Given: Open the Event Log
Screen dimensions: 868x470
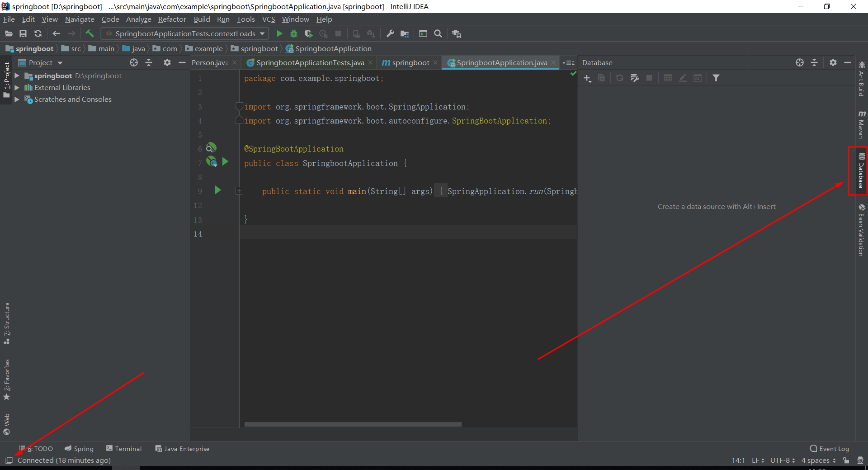Looking at the screenshot, I should [x=829, y=449].
